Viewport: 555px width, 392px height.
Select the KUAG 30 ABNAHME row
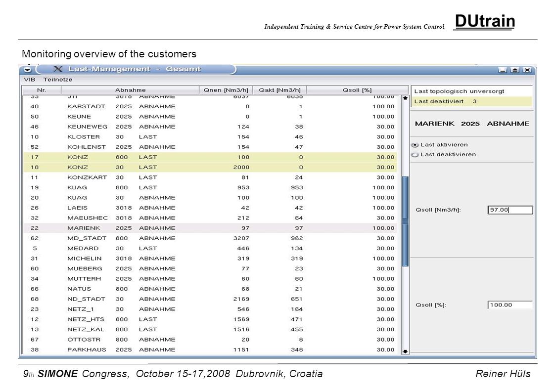pyautogui.click(x=210, y=198)
